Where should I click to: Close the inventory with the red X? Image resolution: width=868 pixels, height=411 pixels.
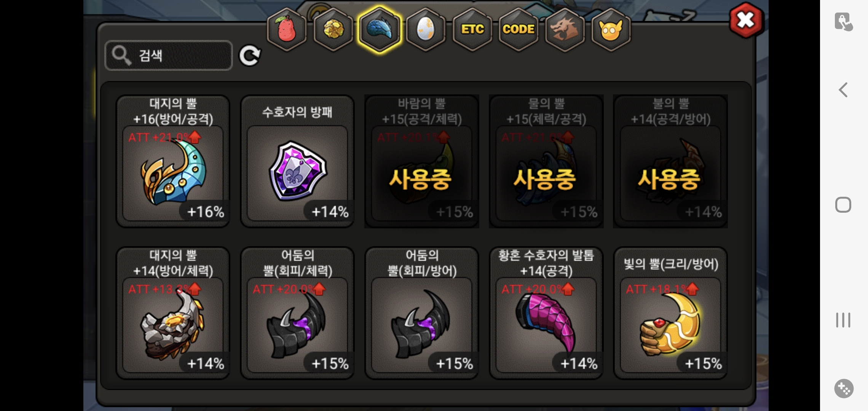pyautogui.click(x=746, y=20)
